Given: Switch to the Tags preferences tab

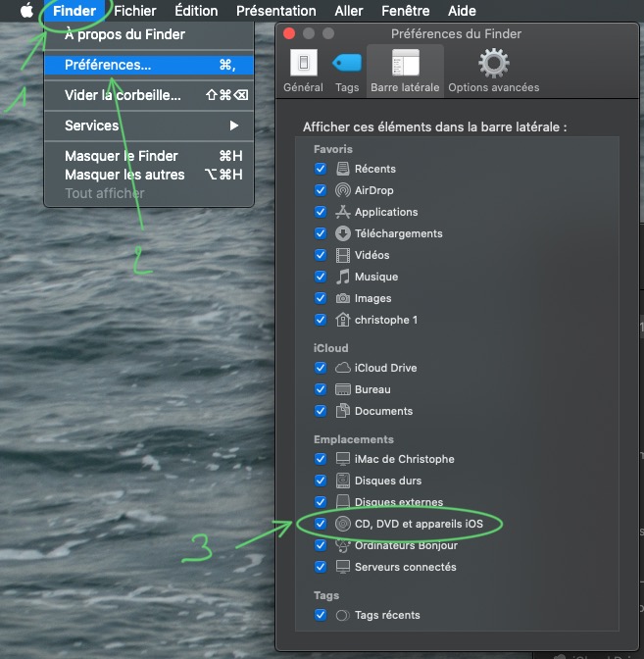Looking at the screenshot, I should (347, 71).
